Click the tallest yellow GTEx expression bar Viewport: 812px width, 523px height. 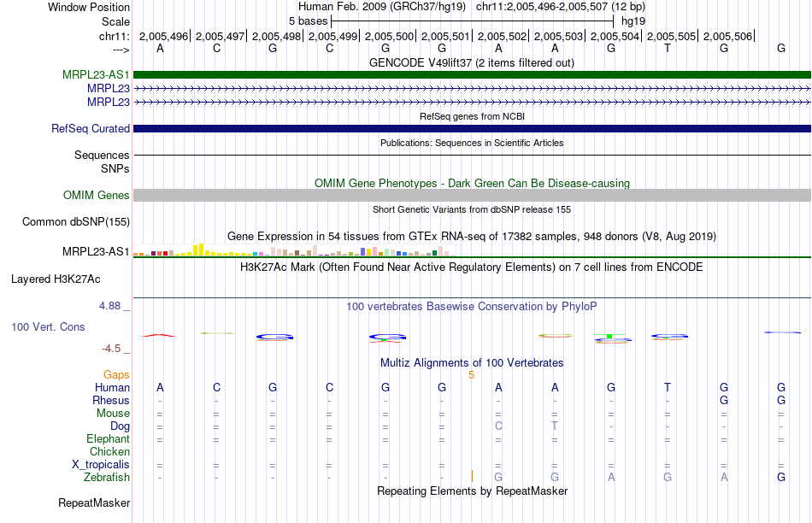point(202,250)
